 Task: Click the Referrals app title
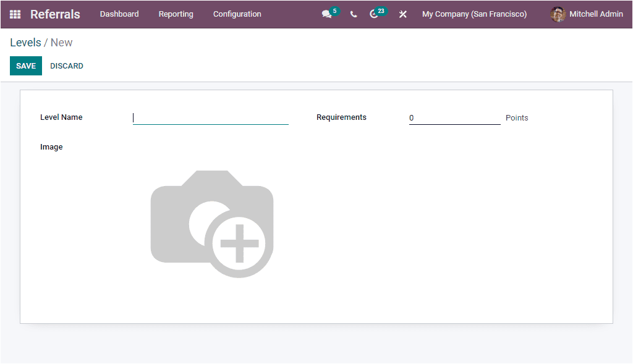[x=54, y=14]
